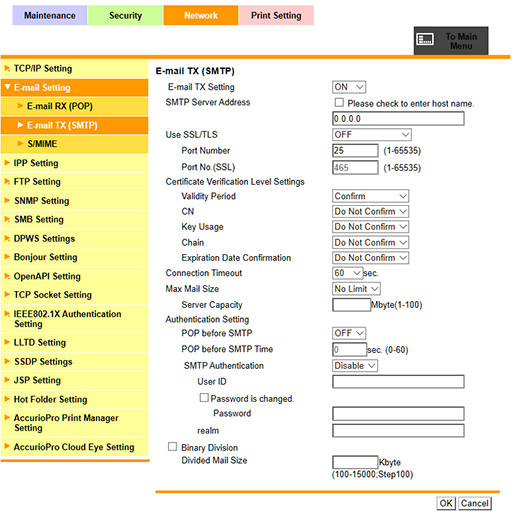Open the POP before SMTP dropdown
Viewport: 517px width, 515px height.
pyautogui.click(x=349, y=333)
